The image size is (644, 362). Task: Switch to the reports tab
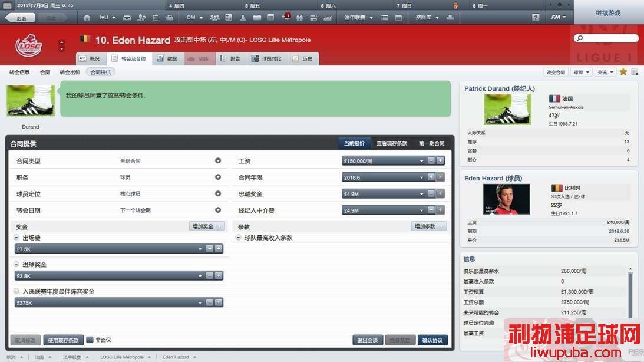coord(231,58)
